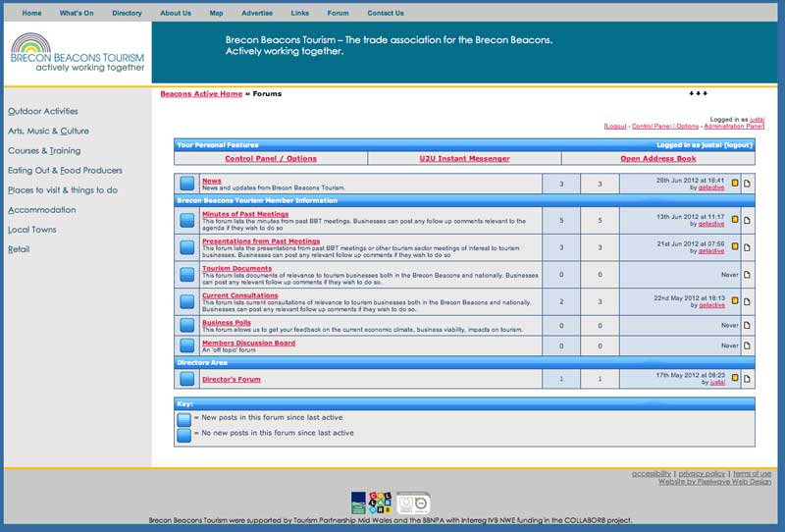
Task: Open the Control Panel / Options link
Action: tap(271, 159)
